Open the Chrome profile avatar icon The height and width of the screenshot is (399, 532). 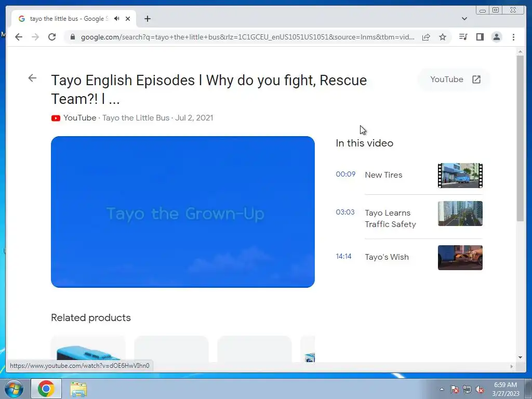tap(496, 37)
